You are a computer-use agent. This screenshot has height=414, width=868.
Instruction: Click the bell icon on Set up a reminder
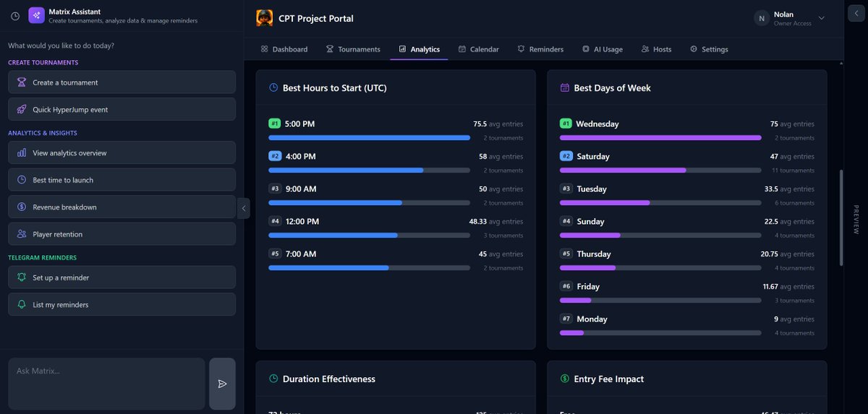[x=22, y=277]
